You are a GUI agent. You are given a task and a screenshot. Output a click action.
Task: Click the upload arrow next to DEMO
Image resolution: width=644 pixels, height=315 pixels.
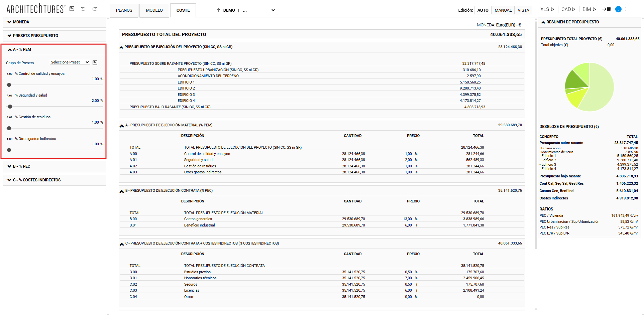[218, 10]
